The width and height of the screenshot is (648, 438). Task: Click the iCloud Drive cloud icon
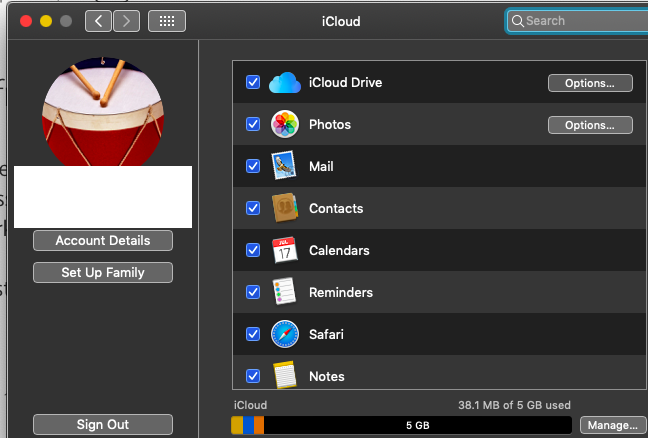(x=285, y=83)
